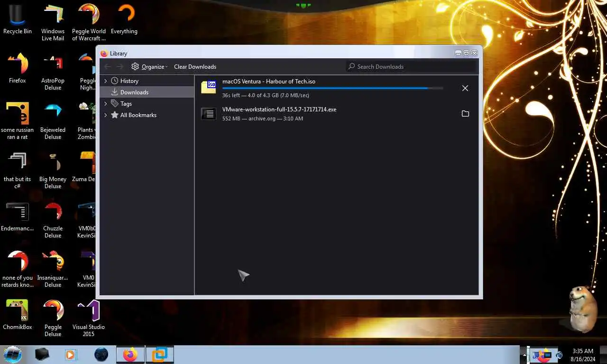Open the taskbar clock showing 3:35 AM
607x364 pixels.
(583, 355)
